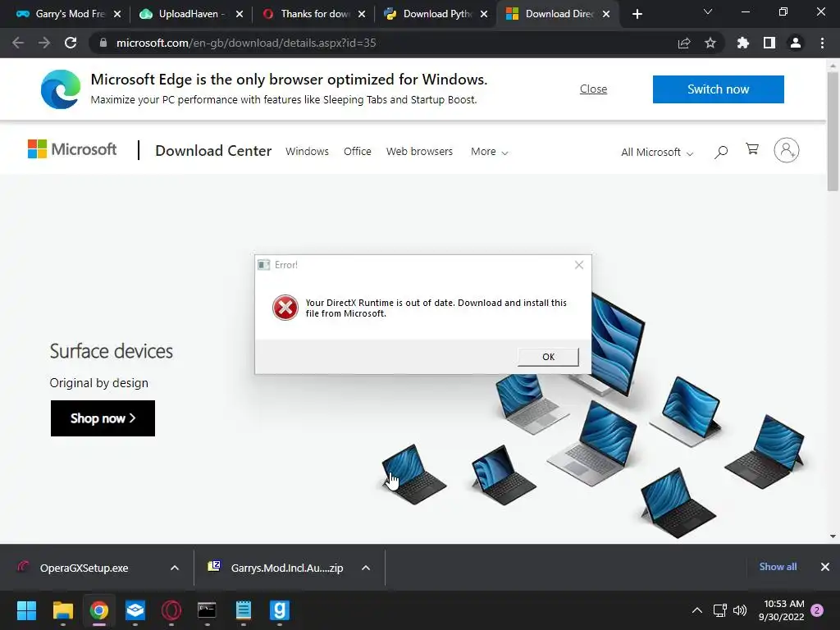
Task: Open the Windows Start menu
Action: 26,610
